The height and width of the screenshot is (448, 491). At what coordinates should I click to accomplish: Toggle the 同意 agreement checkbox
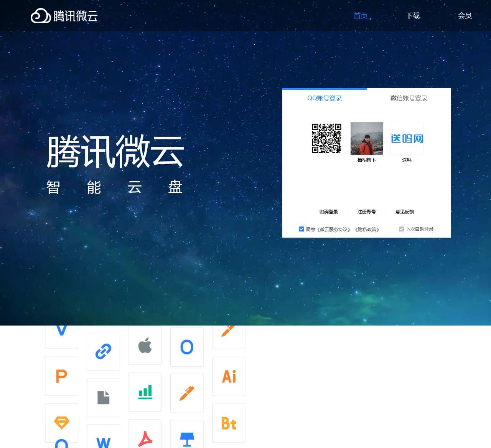tap(302, 229)
